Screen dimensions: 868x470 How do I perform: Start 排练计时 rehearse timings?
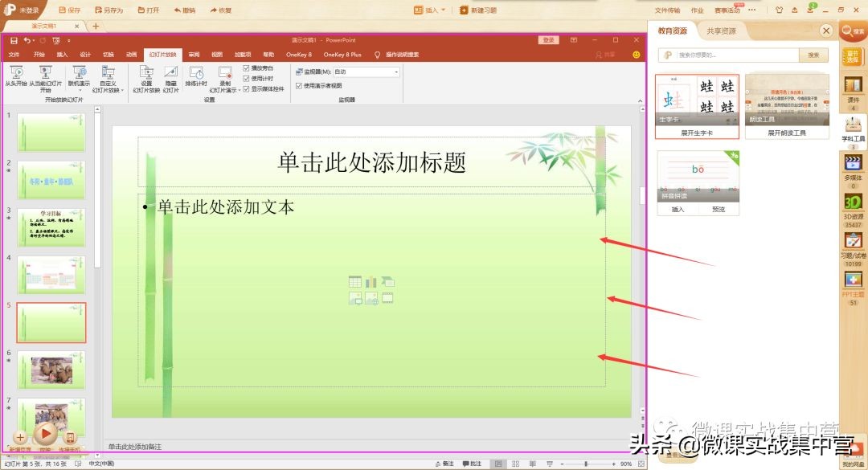pyautogui.click(x=199, y=76)
